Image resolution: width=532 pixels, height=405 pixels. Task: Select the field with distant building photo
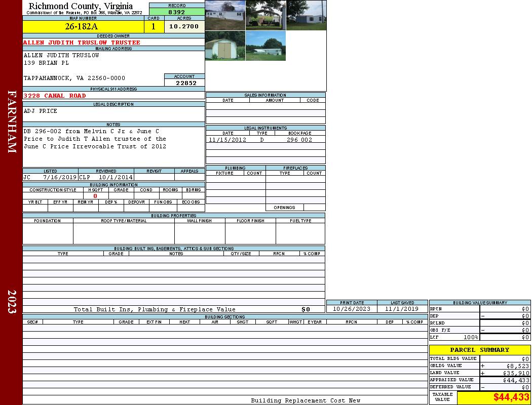265,46
